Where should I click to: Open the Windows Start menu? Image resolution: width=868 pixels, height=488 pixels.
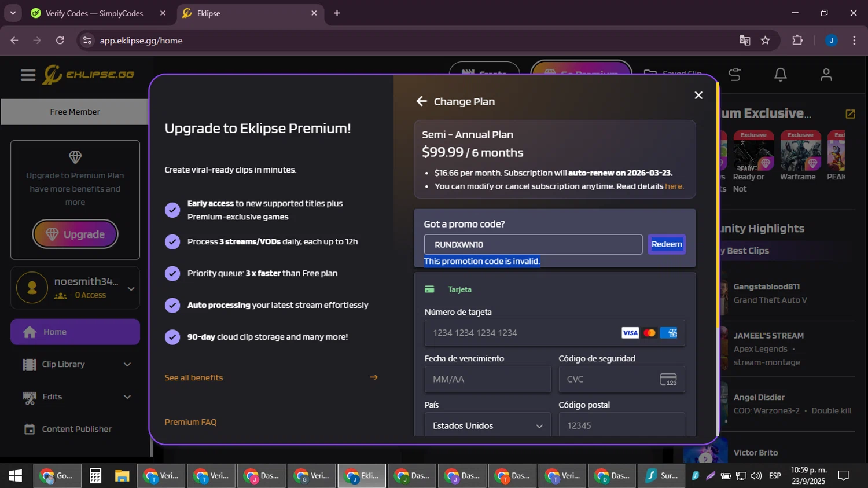[16, 476]
